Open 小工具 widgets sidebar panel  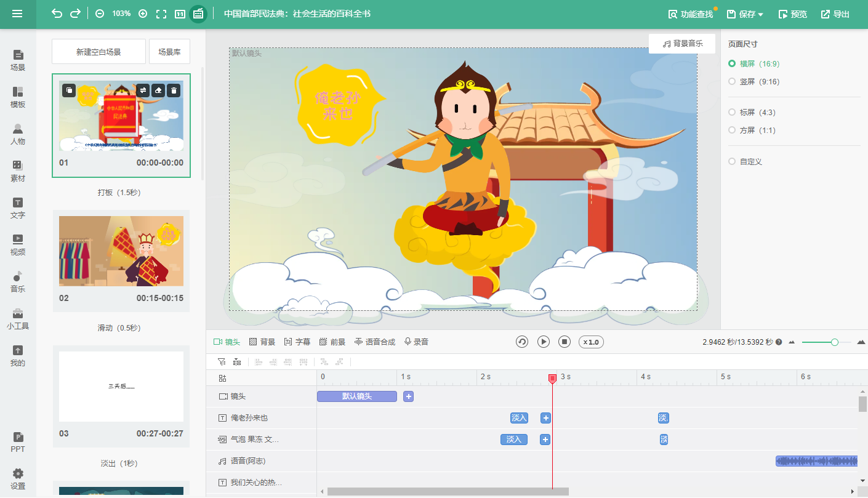point(18,319)
